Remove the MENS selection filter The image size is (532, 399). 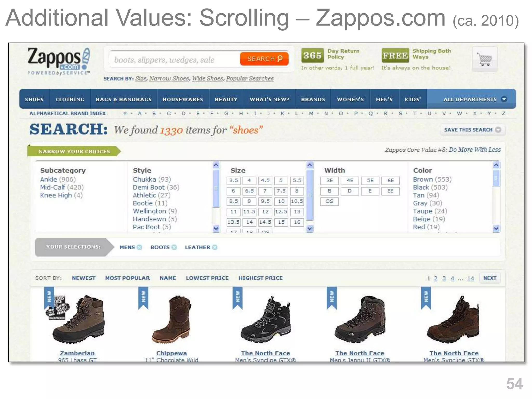pos(139,247)
